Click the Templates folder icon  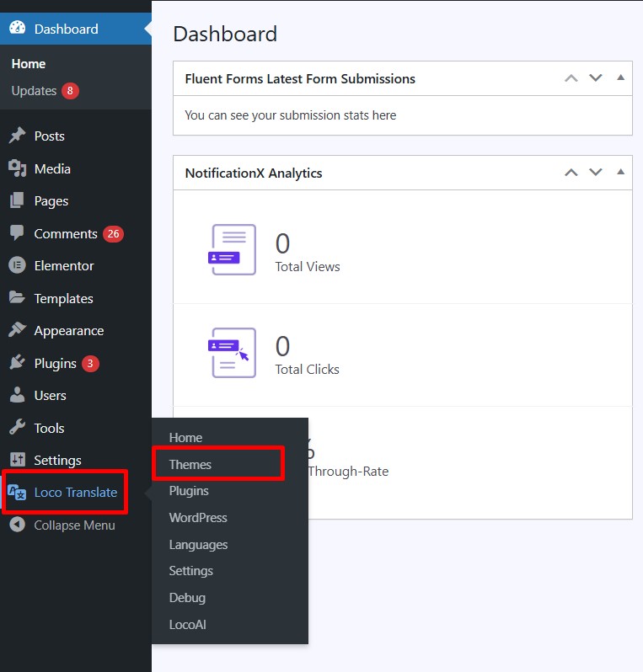coord(17,298)
